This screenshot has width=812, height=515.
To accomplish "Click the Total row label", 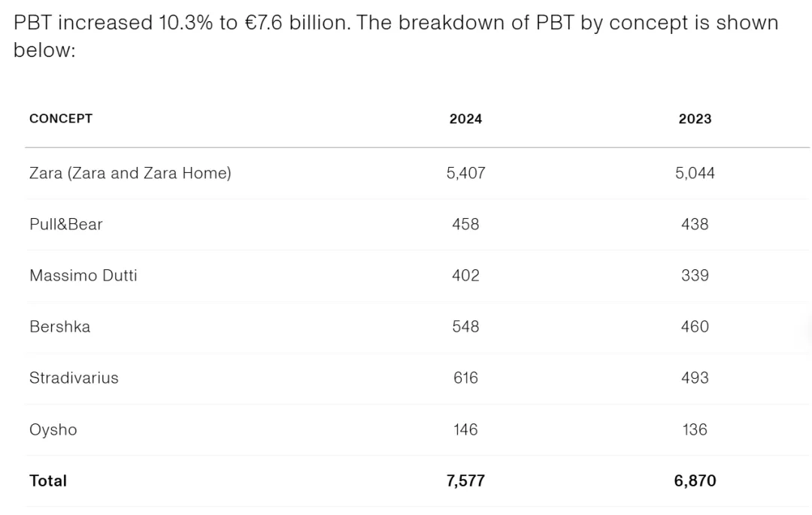I will pyautogui.click(x=47, y=481).
